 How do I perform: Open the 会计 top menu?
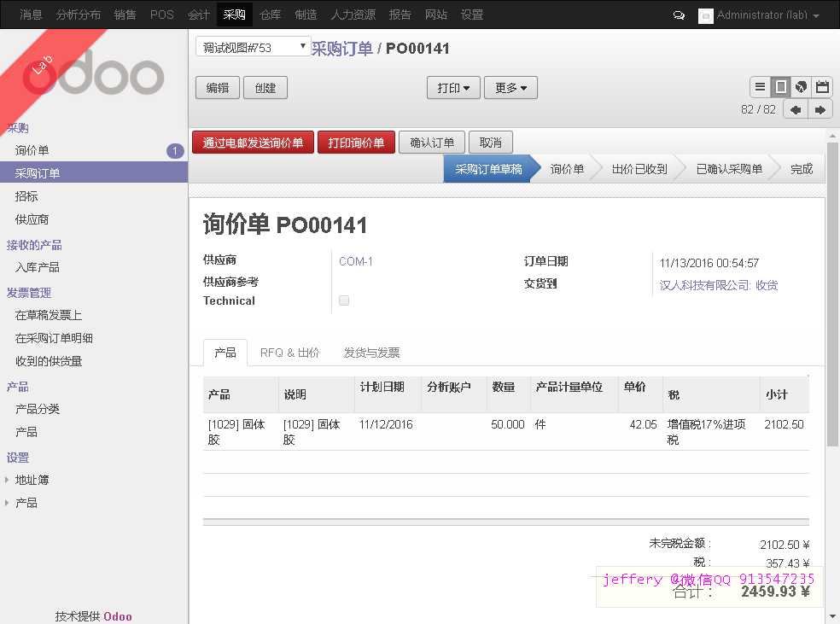(x=198, y=15)
